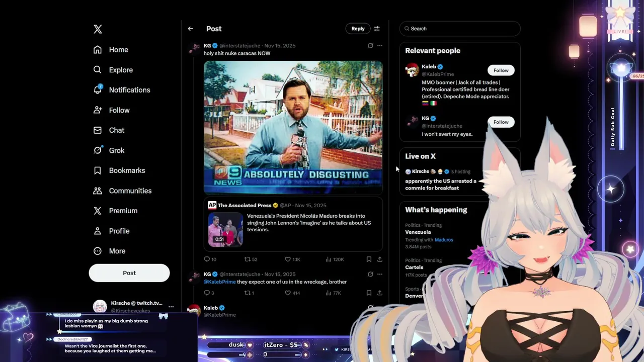Play the Associated Press video thumbnail
Image resolution: width=644 pixels, height=362 pixels.
point(225,229)
